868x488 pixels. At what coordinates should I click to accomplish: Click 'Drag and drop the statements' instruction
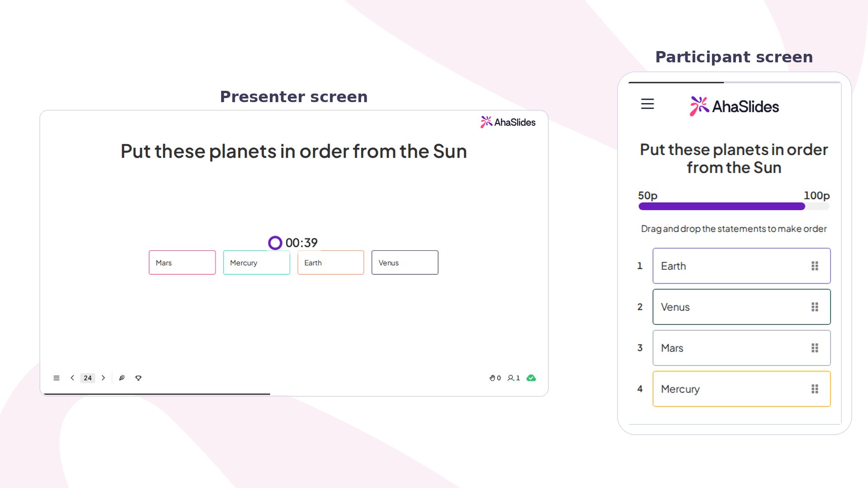[x=734, y=229]
